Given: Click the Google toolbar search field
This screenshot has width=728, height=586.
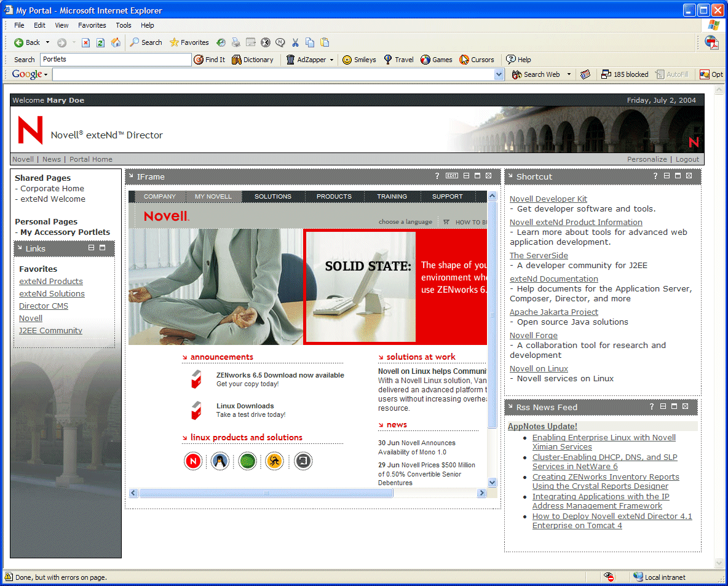Looking at the screenshot, I should pyautogui.click(x=274, y=74).
